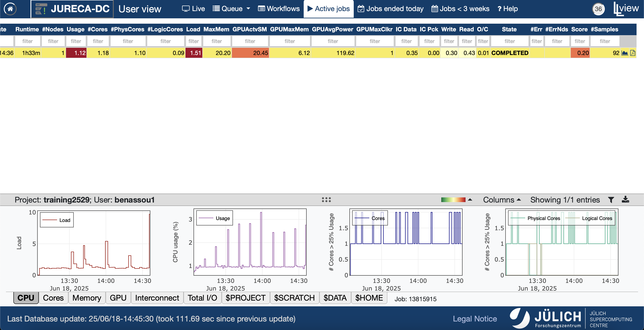
Task: Click the State column filter field
Action: coord(509,41)
